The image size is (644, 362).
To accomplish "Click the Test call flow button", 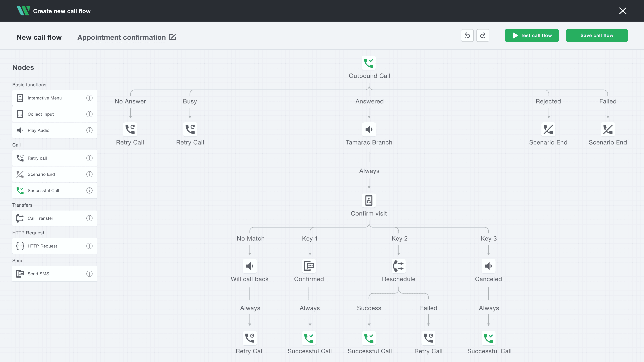I will coord(532,35).
